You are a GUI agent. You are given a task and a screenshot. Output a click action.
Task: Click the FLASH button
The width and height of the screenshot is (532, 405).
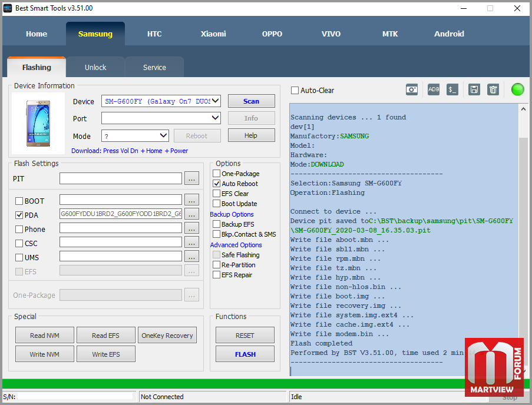(245, 354)
